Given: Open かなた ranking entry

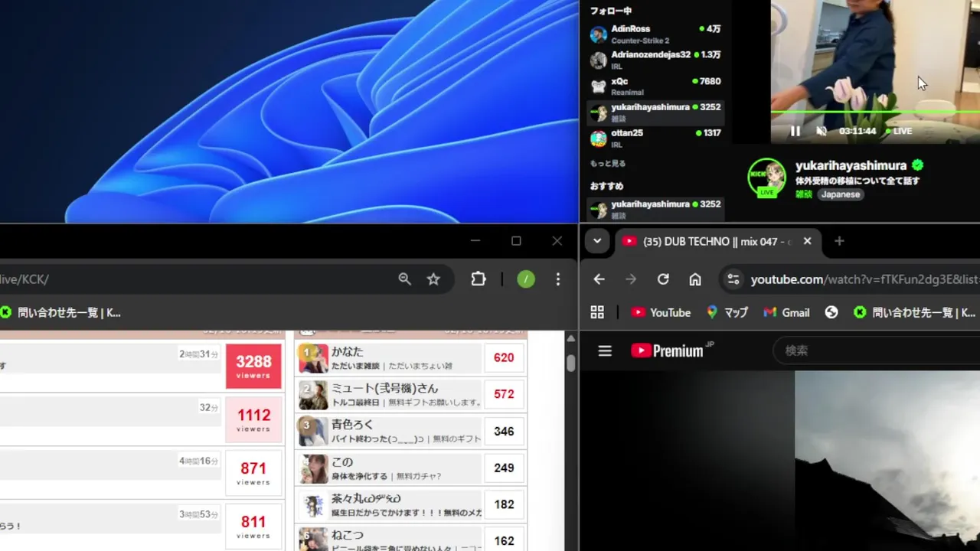Looking at the screenshot, I should click(x=410, y=358).
